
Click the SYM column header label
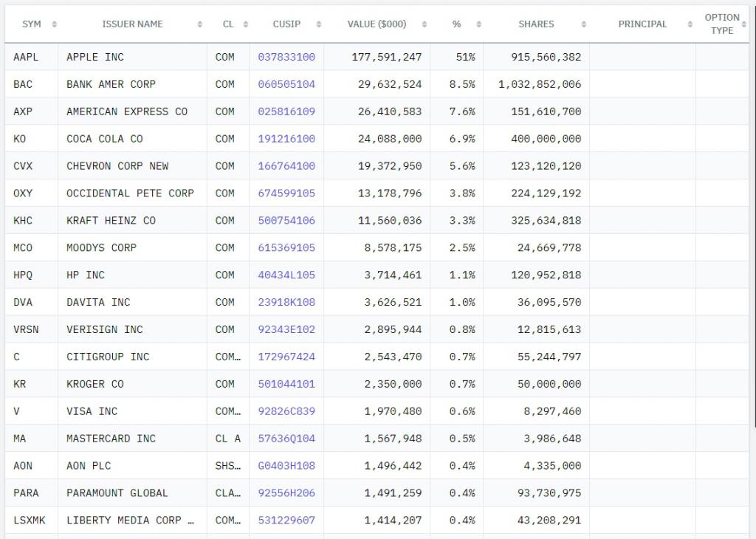(31, 24)
